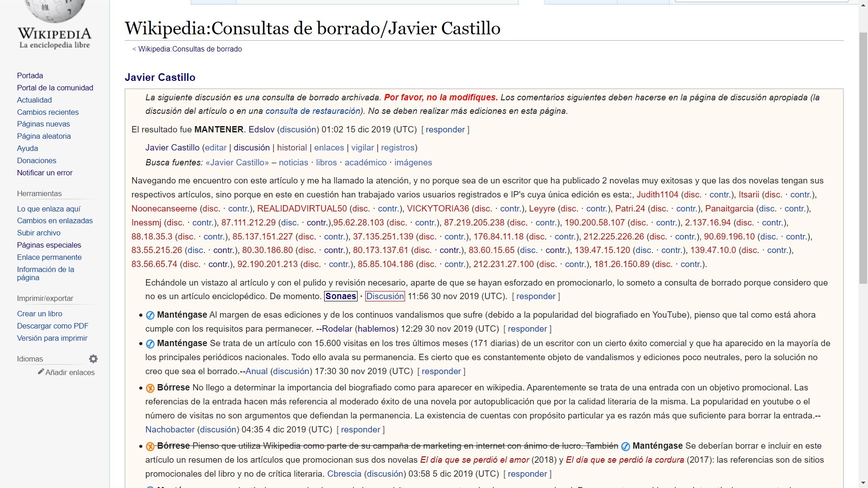This screenshot has height=488, width=868.
Task: Click Subir archivo
Action: click(x=39, y=233)
